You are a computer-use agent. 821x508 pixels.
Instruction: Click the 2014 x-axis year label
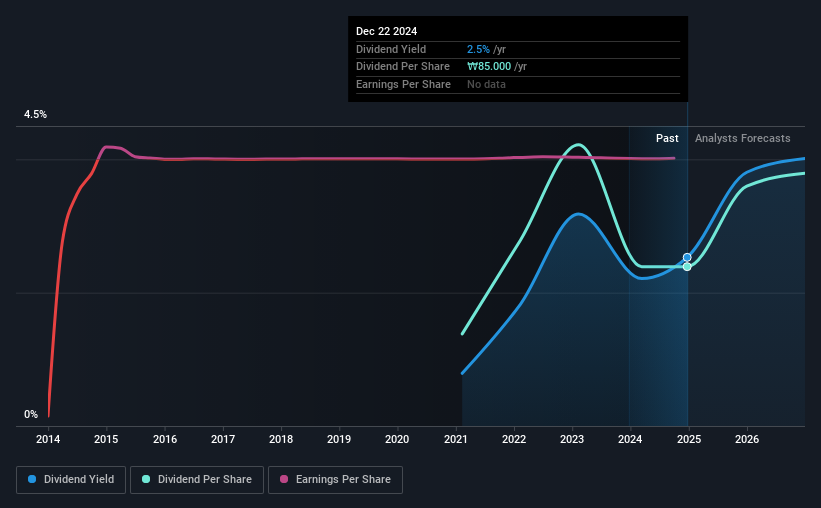pos(48,439)
